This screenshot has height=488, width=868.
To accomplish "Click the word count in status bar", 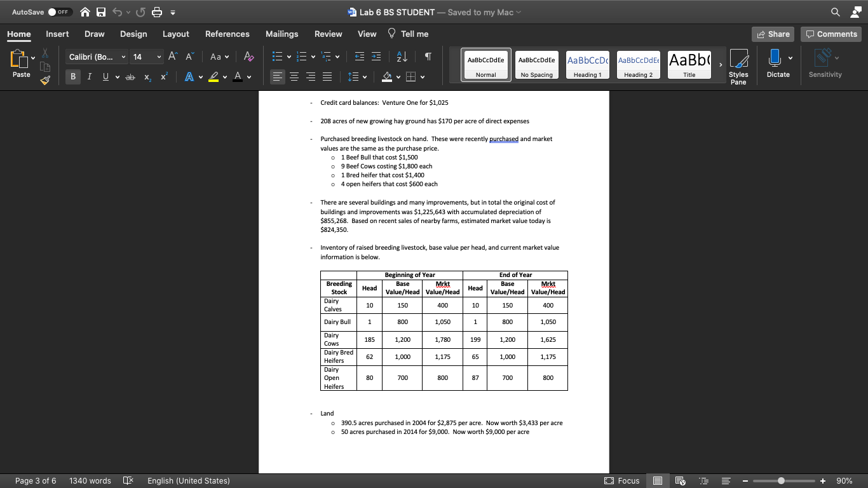I will [90, 480].
